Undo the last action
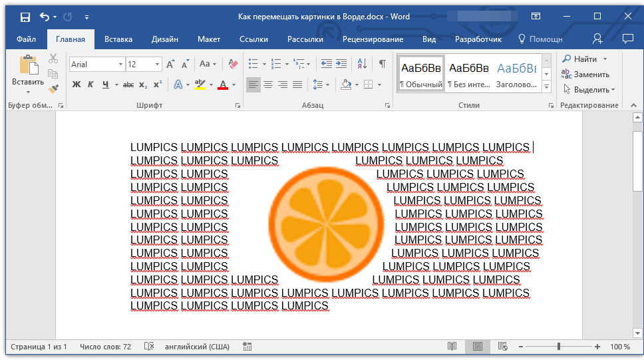Screen dimensions: 644x360 coord(45,17)
